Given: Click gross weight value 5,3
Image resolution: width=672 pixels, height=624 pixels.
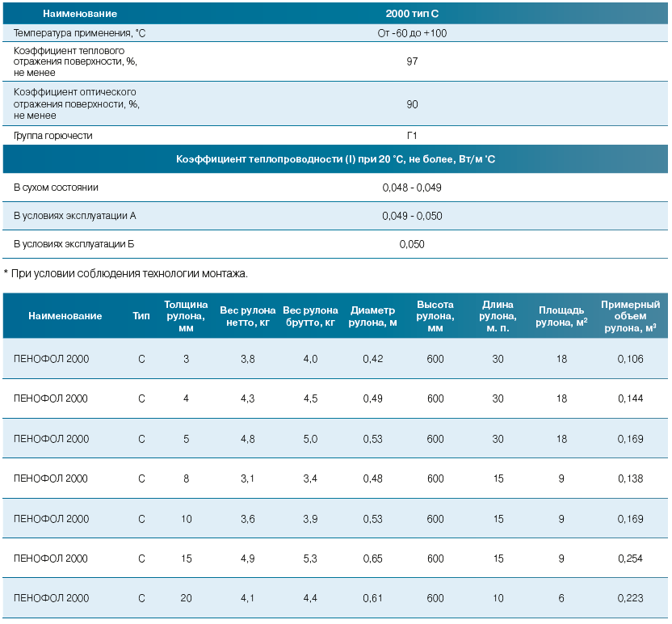Looking at the screenshot, I should click(311, 559).
